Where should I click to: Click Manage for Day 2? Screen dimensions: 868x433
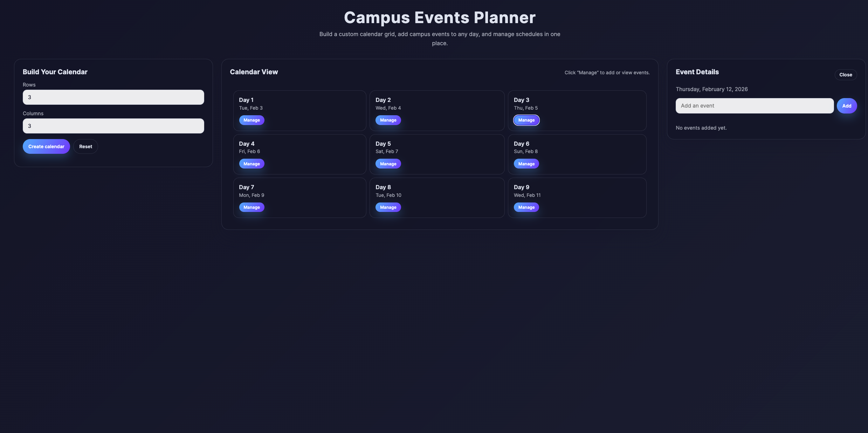point(388,120)
